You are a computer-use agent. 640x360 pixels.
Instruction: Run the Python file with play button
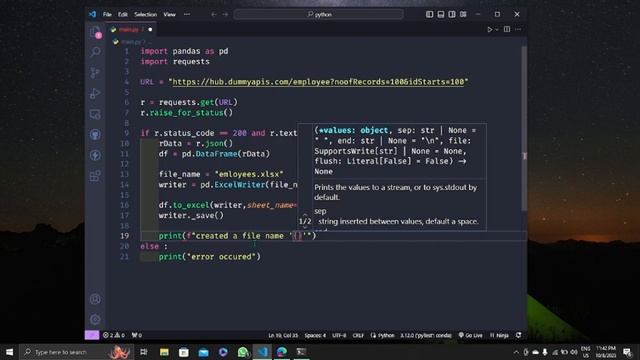tap(489, 29)
